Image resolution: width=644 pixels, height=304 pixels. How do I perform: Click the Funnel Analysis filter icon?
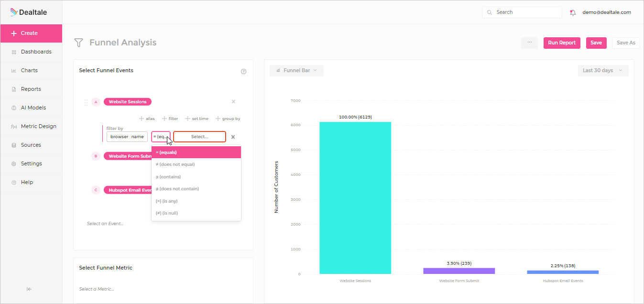coord(78,43)
